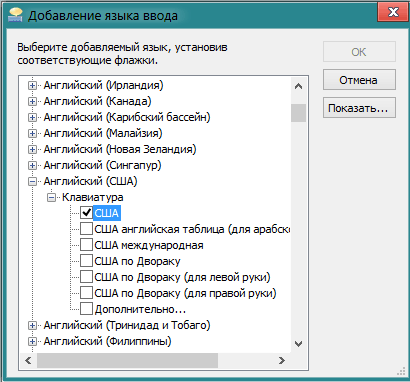The image size is (410, 382).
Task: Close the Добавление языка ввода dialog
Action: point(393,12)
